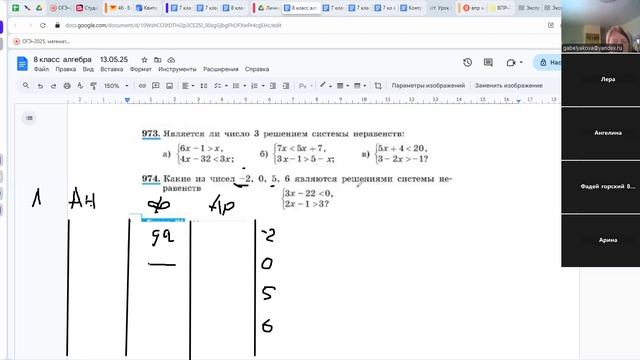Open the Правка menu
Image resolution: width=640 pixels, height=360 pixels.
click(x=66, y=69)
